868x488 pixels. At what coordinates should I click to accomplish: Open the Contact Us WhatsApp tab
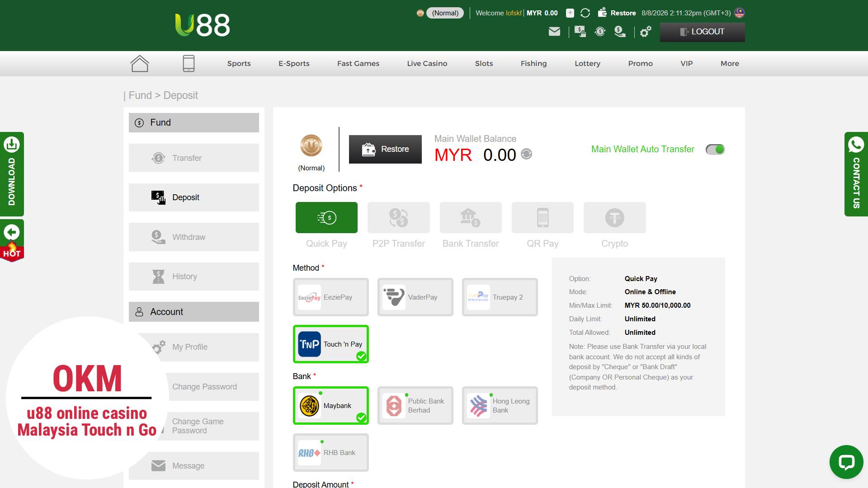point(856,174)
